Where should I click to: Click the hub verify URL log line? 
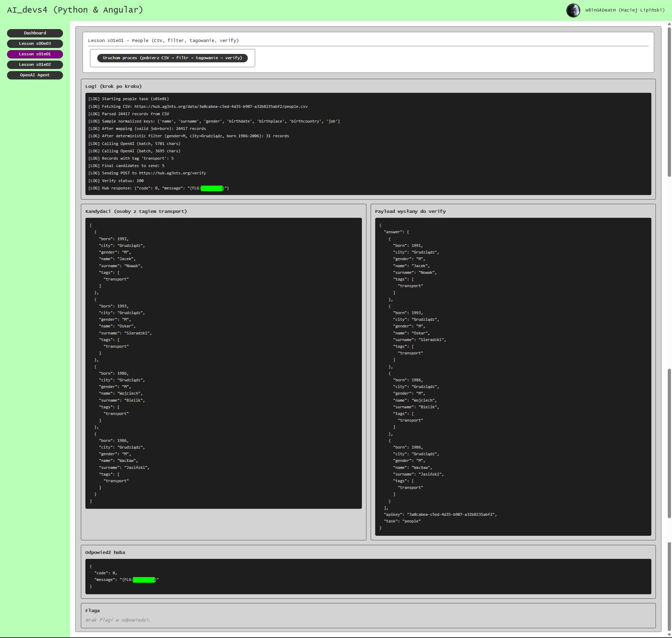coord(172,173)
